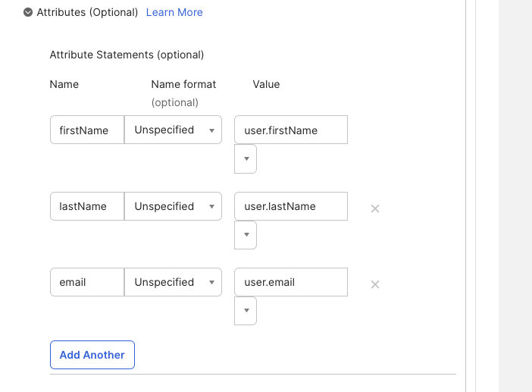
Task: Remove the lastName attribute row
Action: click(375, 209)
